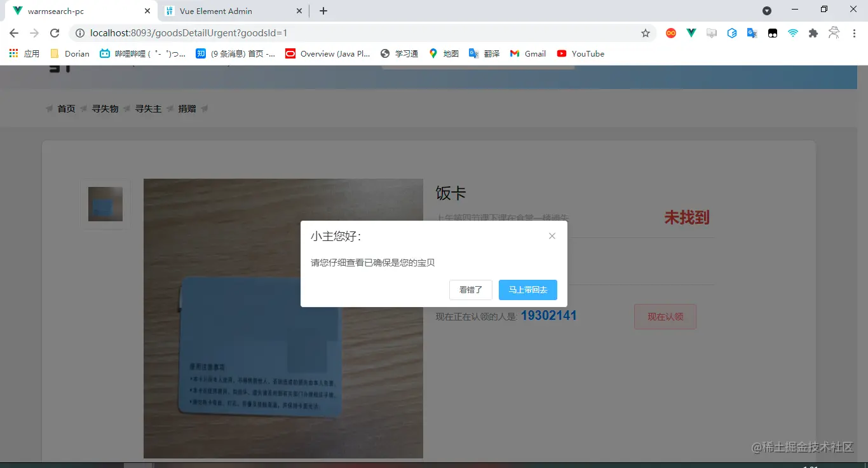Go to 首页 in the nav bar

click(x=66, y=109)
